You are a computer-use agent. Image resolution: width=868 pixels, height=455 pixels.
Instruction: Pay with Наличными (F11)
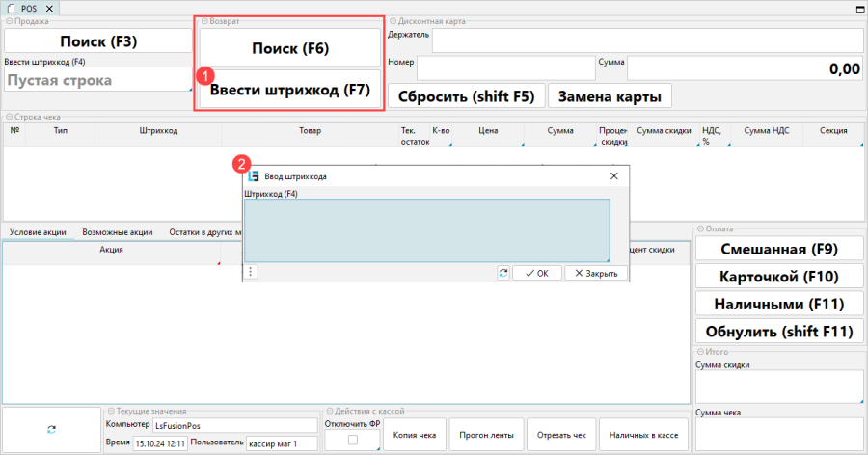tap(779, 304)
